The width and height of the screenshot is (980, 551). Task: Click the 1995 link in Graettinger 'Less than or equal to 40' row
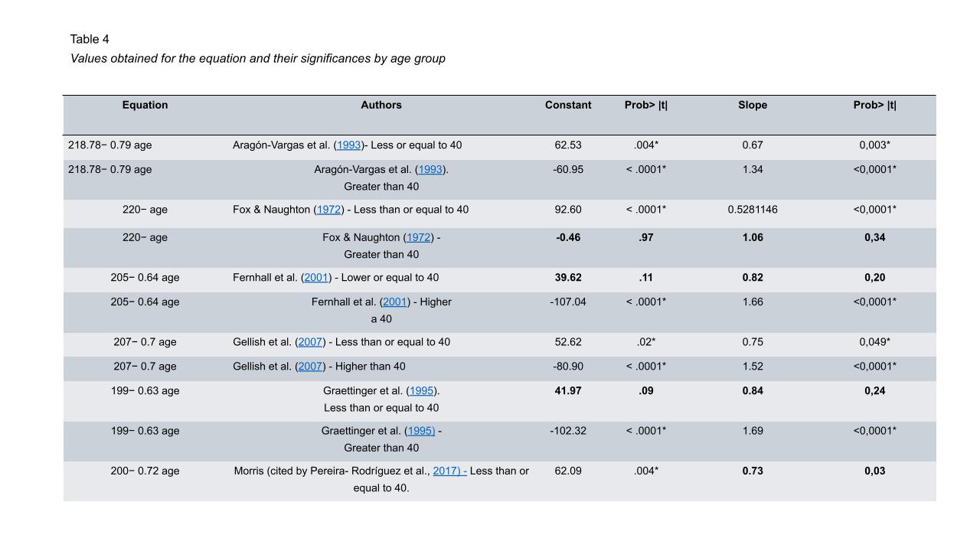coord(422,391)
